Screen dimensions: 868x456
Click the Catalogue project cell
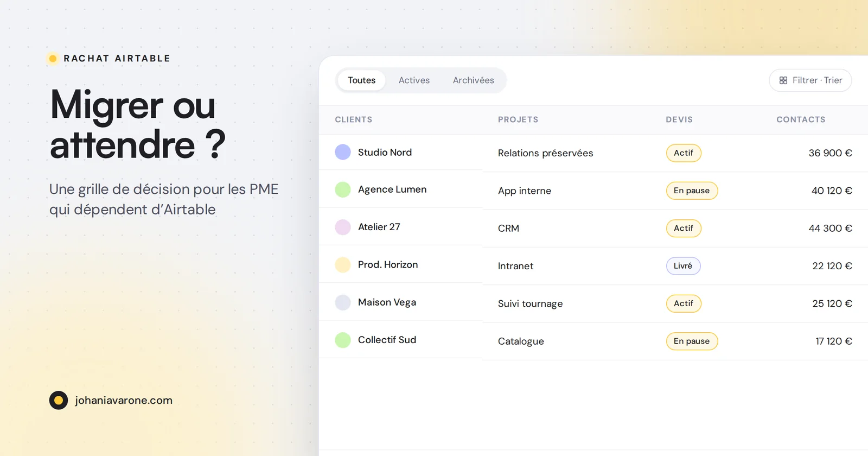pyautogui.click(x=521, y=341)
